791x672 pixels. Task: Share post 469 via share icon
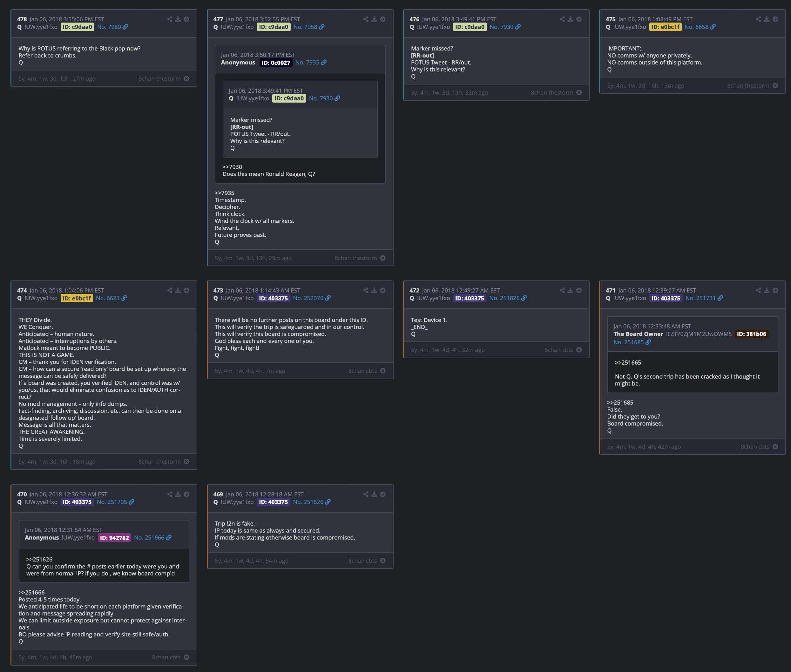click(366, 494)
